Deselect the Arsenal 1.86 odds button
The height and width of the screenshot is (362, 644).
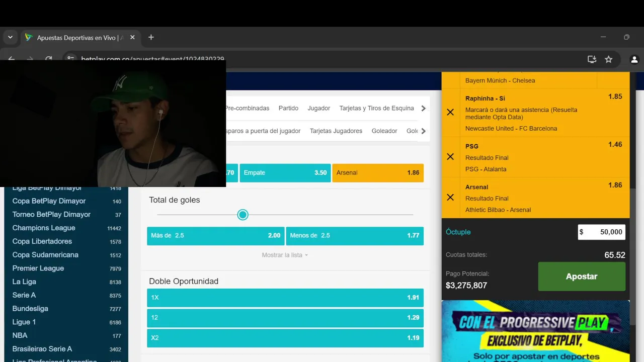pos(378,173)
